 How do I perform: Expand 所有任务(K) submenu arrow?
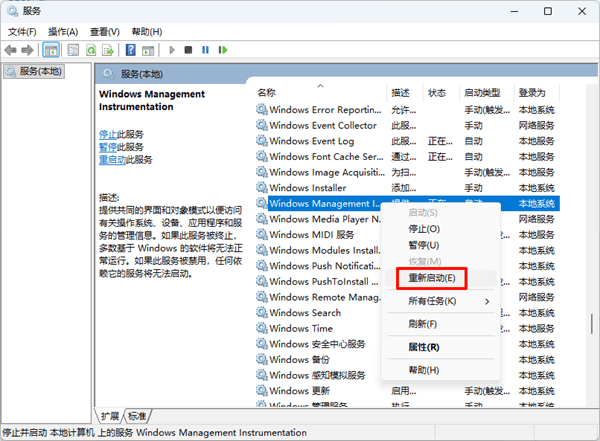click(x=487, y=302)
